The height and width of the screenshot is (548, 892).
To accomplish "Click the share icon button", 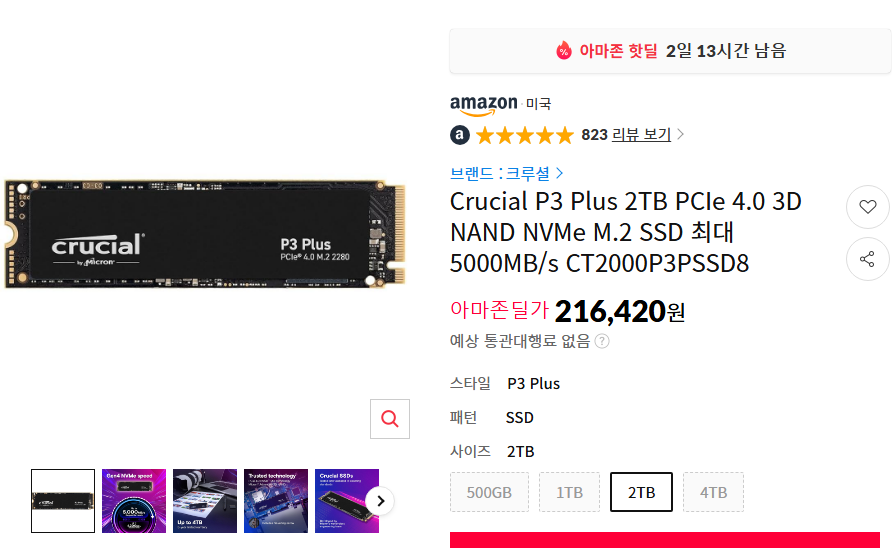I will point(868,259).
